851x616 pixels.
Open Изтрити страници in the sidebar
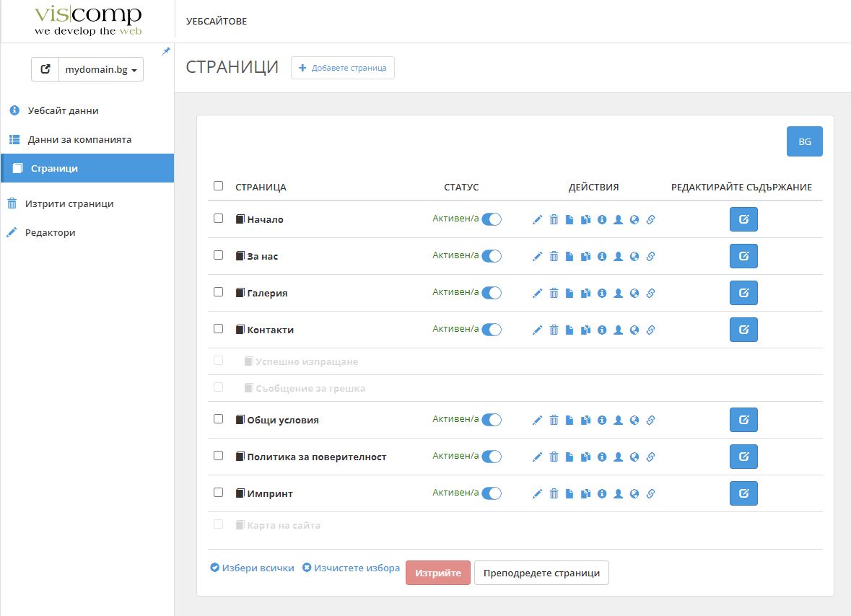(69, 204)
